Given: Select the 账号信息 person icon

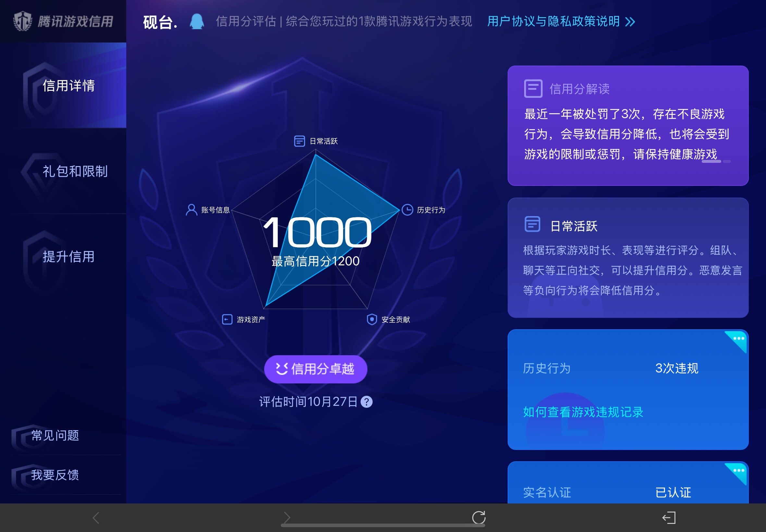Looking at the screenshot, I should 191,210.
